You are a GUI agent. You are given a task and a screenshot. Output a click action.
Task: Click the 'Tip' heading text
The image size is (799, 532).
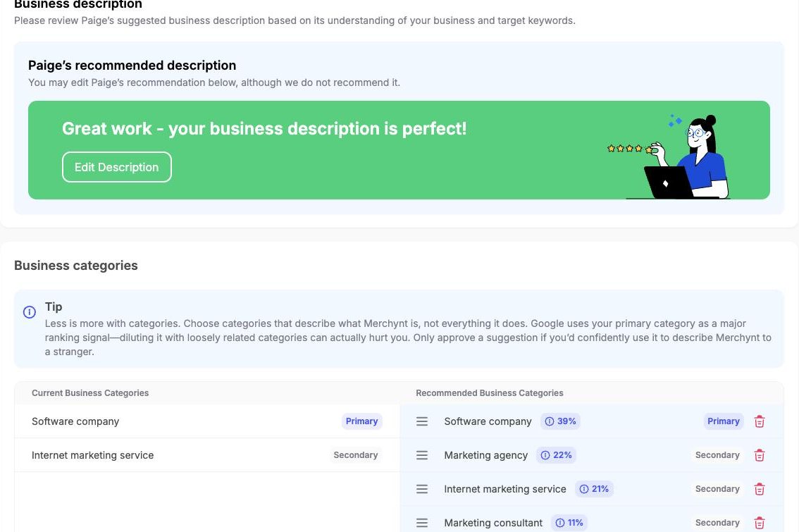(54, 307)
